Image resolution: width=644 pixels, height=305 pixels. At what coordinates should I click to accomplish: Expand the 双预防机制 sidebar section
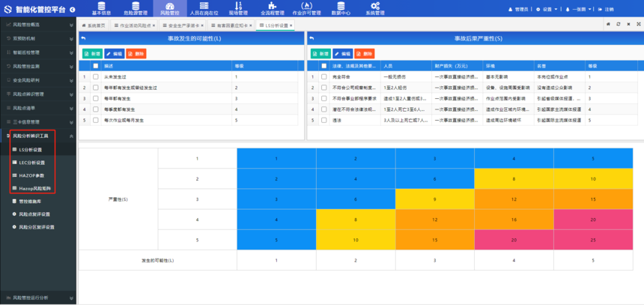(71, 38)
